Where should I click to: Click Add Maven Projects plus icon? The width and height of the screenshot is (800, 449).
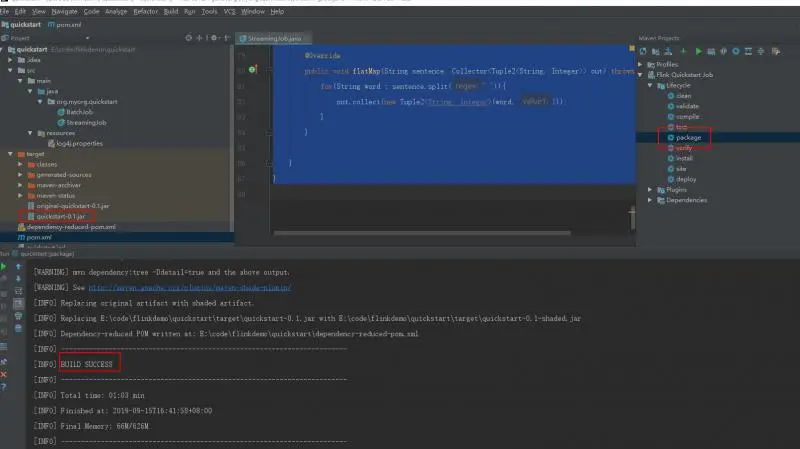click(x=683, y=52)
